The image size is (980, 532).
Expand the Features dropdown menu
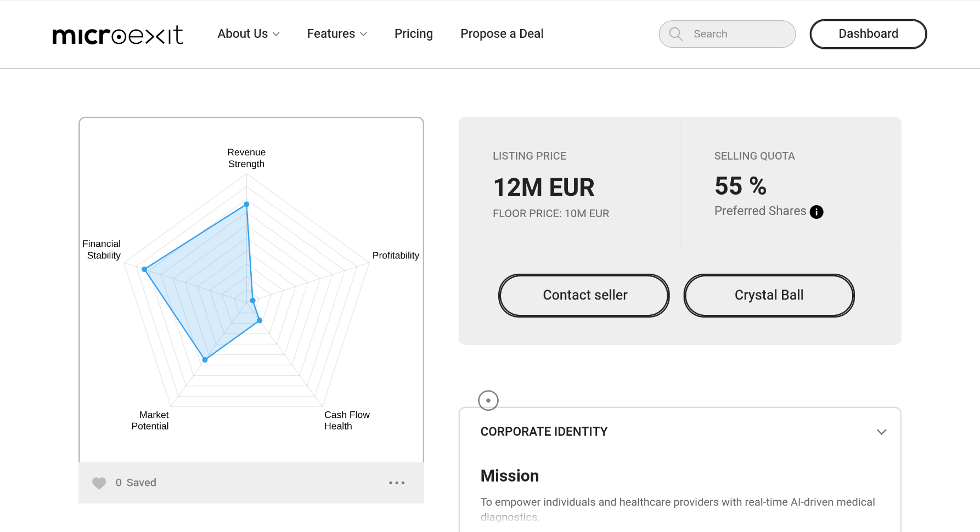(337, 34)
